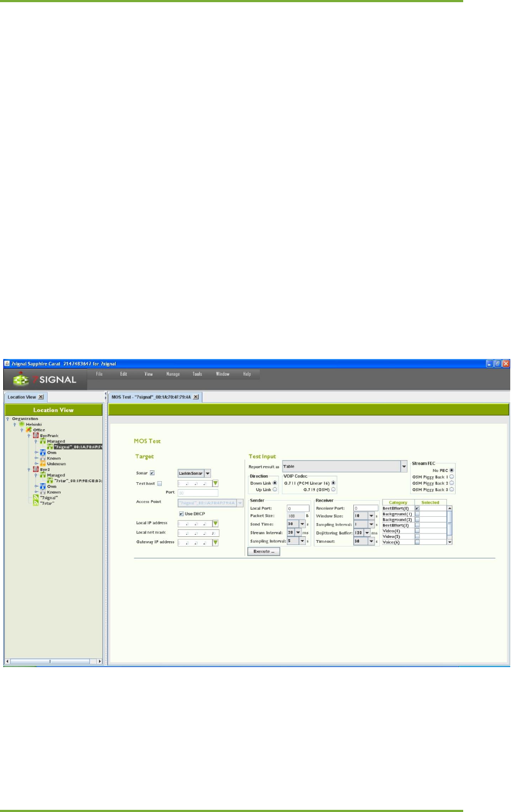
Task: Open the Timeout dropdown
Action: tap(371, 541)
